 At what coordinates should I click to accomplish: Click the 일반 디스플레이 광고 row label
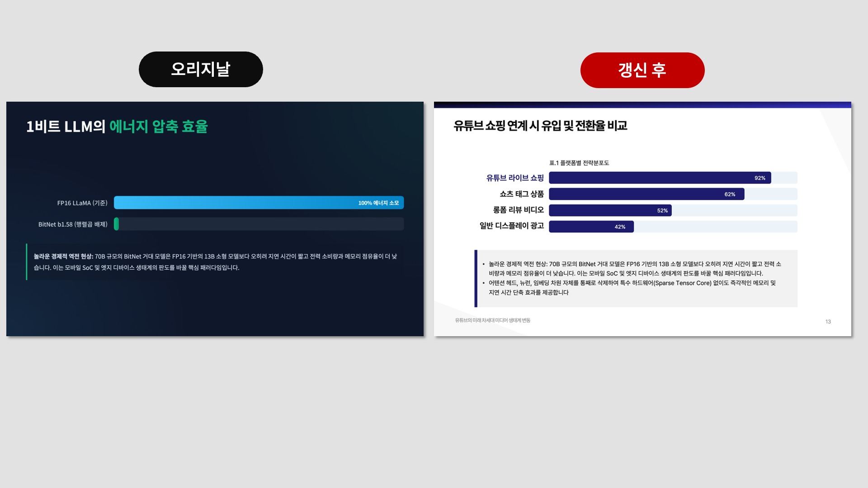(512, 225)
